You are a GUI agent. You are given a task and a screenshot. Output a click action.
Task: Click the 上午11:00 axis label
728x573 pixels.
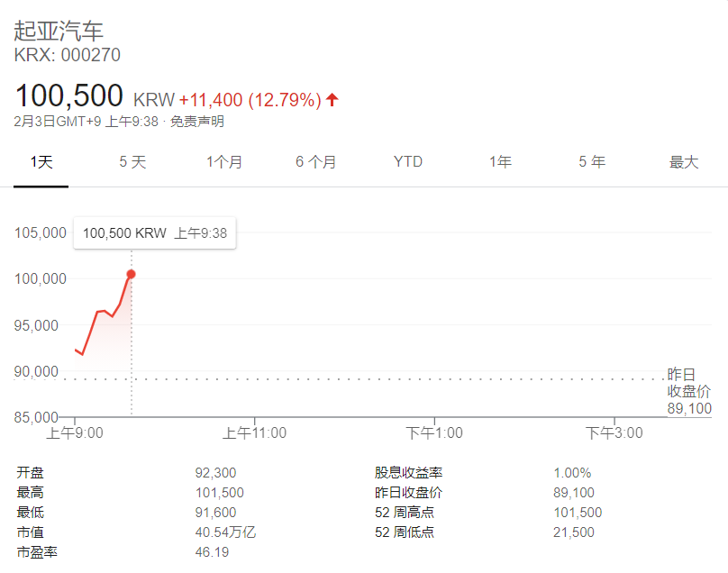click(x=255, y=433)
